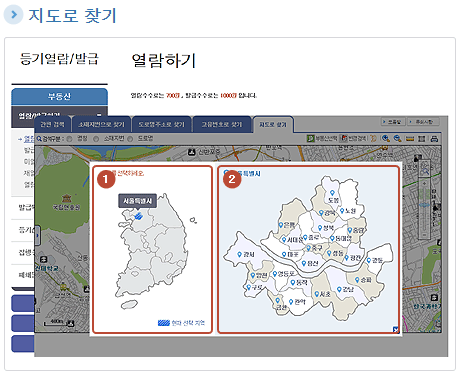The height and width of the screenshot is (383, 457).
Task: Select the 도로명 search-type radio button
Action: pos(130,139)
